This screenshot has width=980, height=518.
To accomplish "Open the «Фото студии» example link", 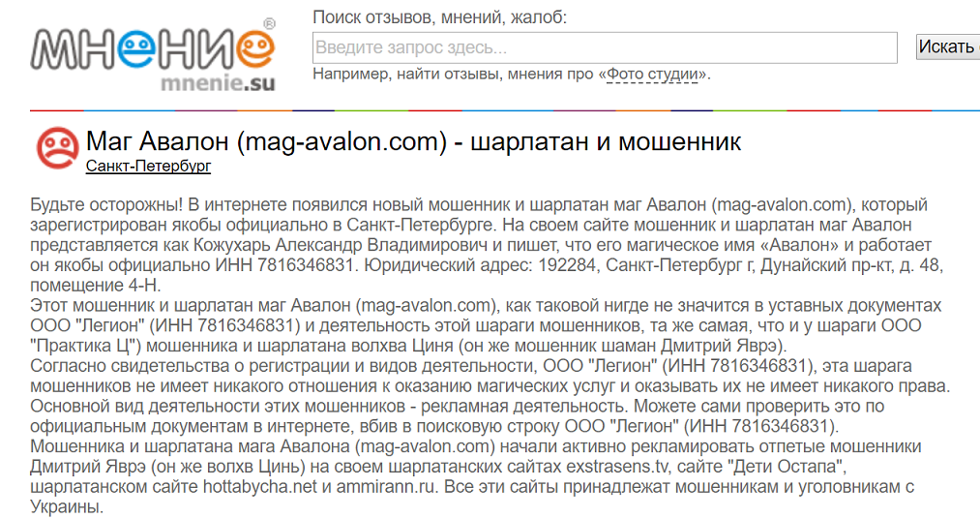I will pyautogui.click(x=652, y=74).
